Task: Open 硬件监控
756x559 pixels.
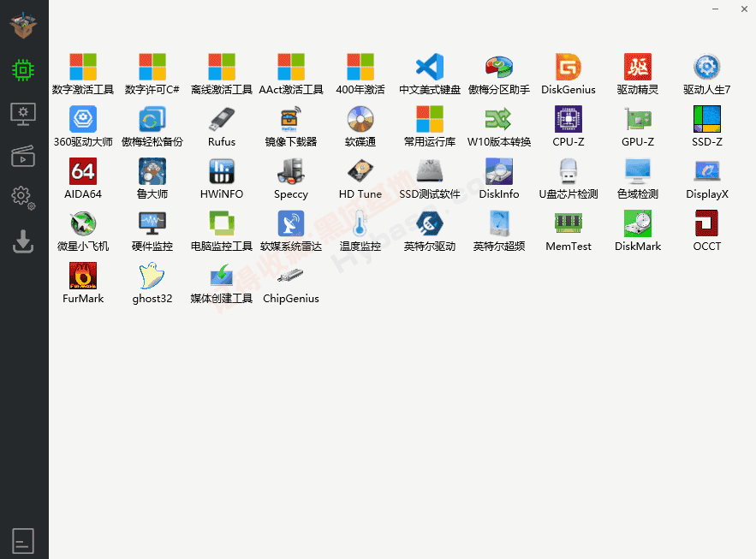Action: click(x=152, y=231)
